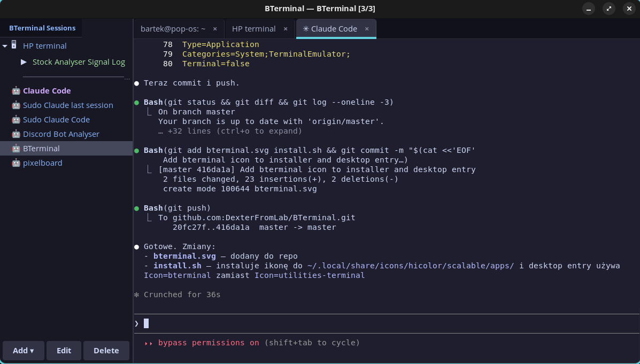Click the Discord Bot Analyser robot icon
The width and height of the screenshot is (640, 364).
pyautogui.click(x=16, y=134)
